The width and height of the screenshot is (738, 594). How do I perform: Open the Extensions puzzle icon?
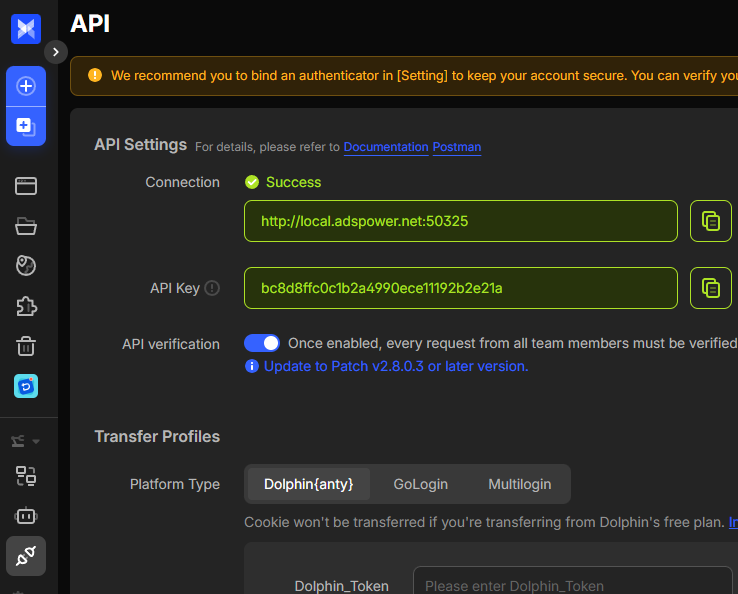[x=26, y=306]
